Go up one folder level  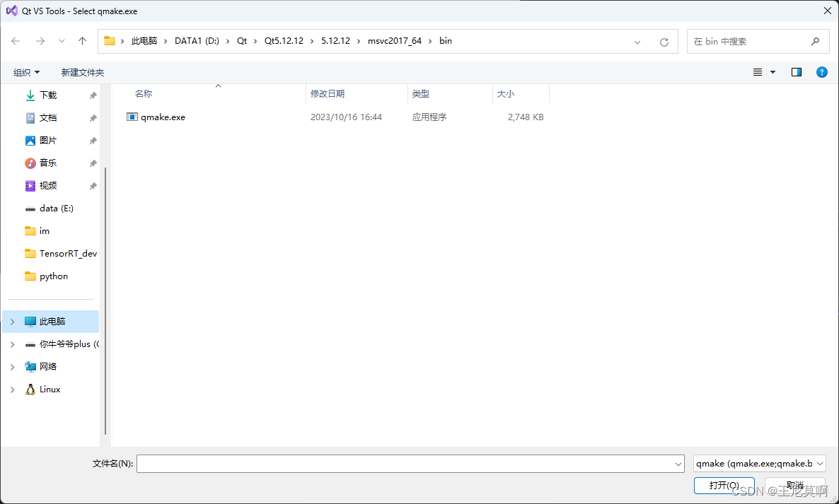tap(82, 41)
